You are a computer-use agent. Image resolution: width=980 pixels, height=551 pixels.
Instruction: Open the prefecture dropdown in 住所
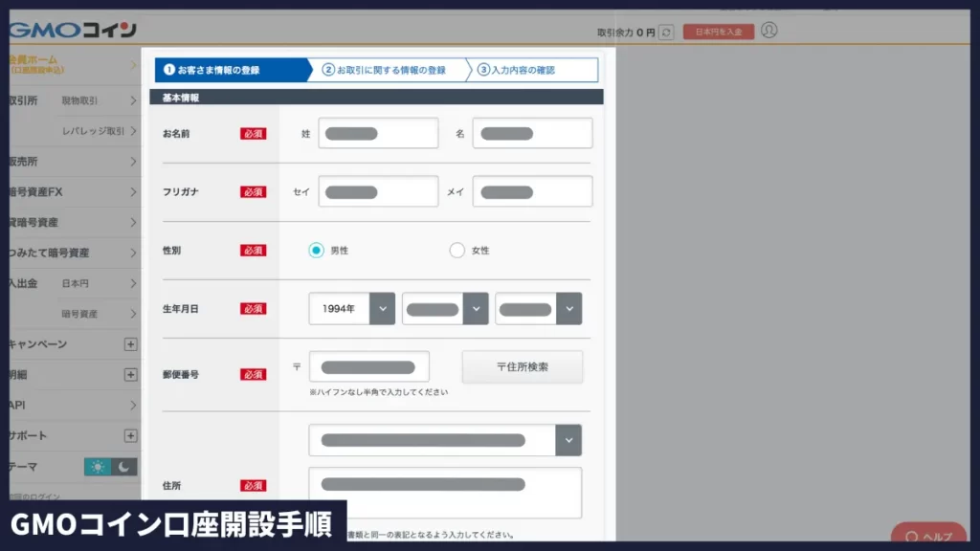point(445,440)
